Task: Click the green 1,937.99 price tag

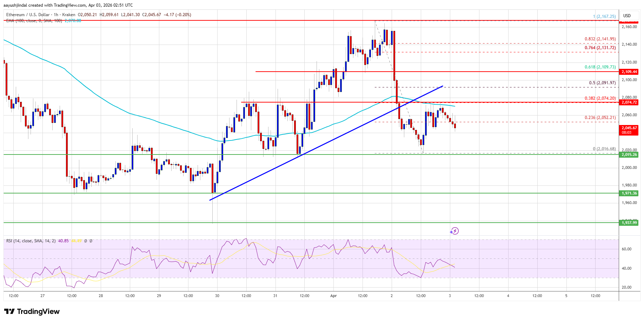Action: [629, 223]
